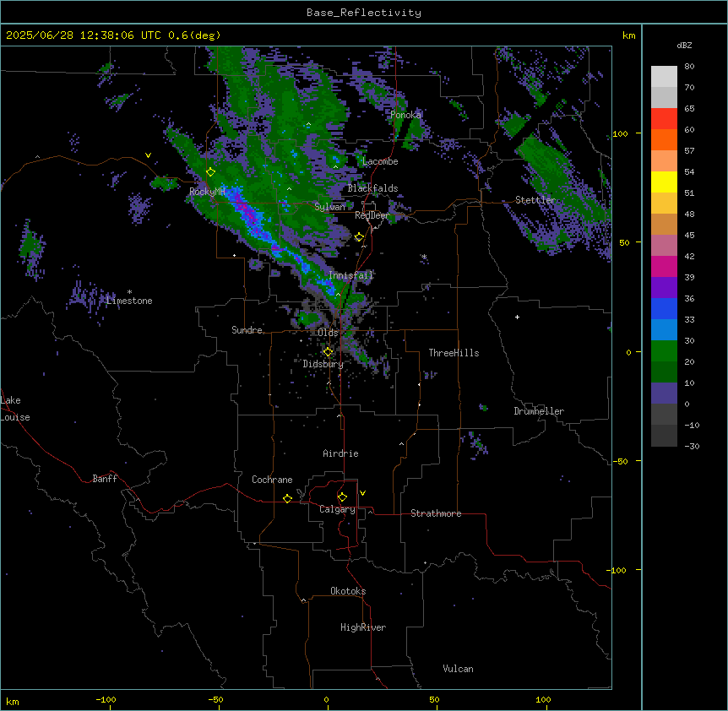Image resolution: width=728 pixels, height=711 pixels.
Task: Click the legend value 42
Action: pyautogui.click(x=689, y=256)
